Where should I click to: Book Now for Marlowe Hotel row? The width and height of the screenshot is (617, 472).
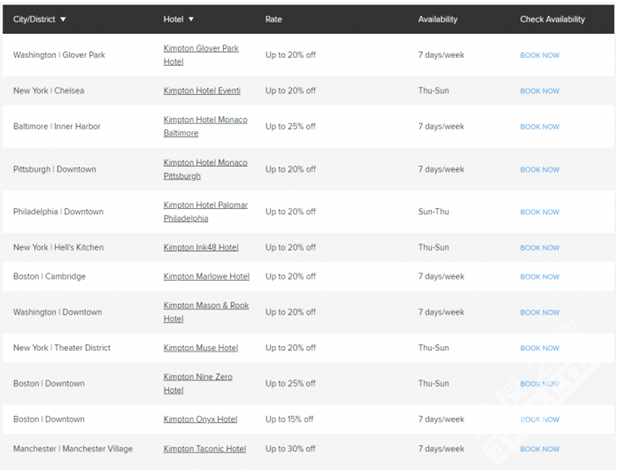pos(539,277)
